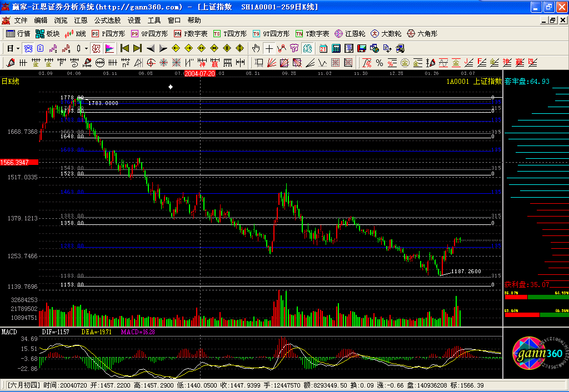
Task: Toggle the crosshair cursor tool
Action: point(269,48)
